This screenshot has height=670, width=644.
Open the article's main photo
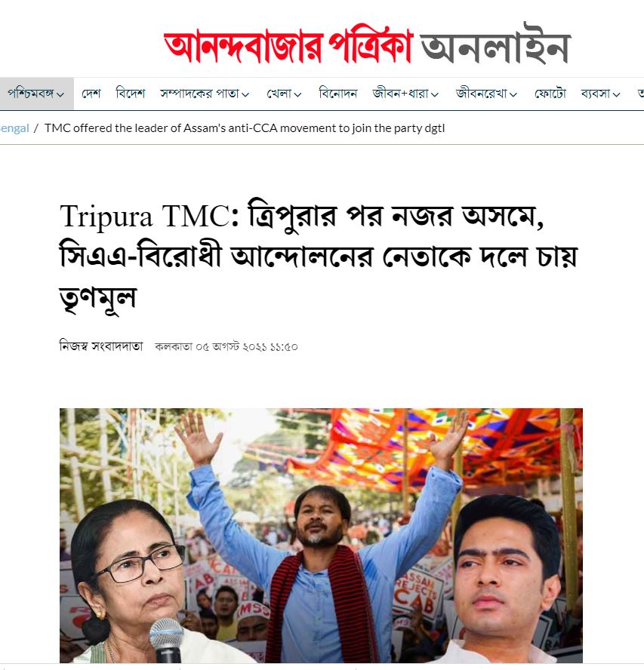(321, 536)
